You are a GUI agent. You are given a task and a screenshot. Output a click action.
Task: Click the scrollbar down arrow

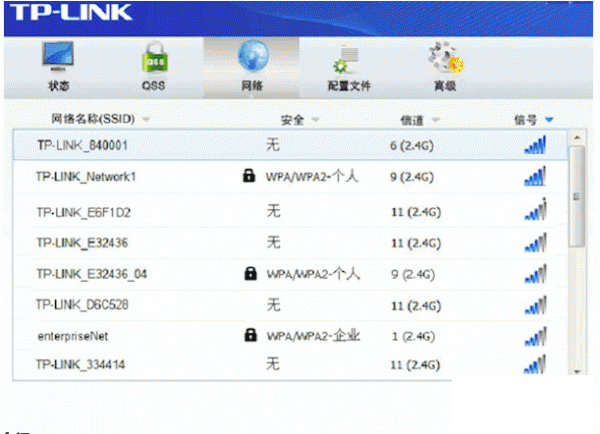(x=577, y=370)
